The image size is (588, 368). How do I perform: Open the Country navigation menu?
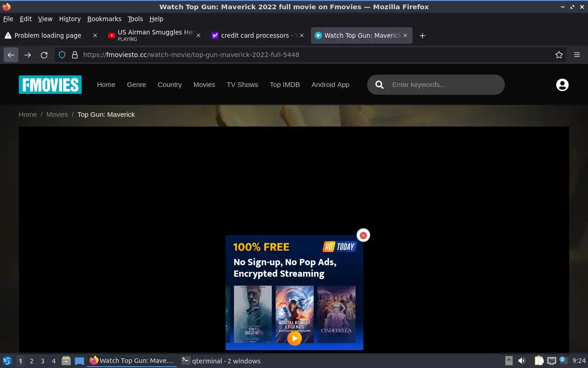[170, 85]
